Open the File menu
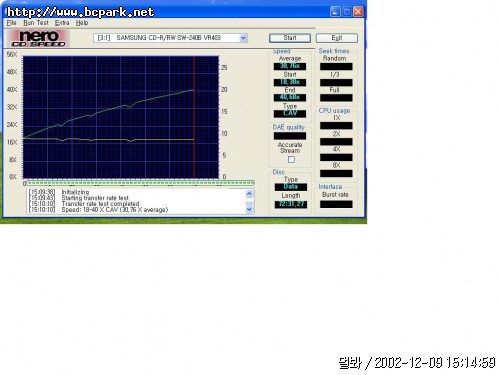The height and width of the screenshot is (375, 500). pyautogui.click(x=11, y=23)
